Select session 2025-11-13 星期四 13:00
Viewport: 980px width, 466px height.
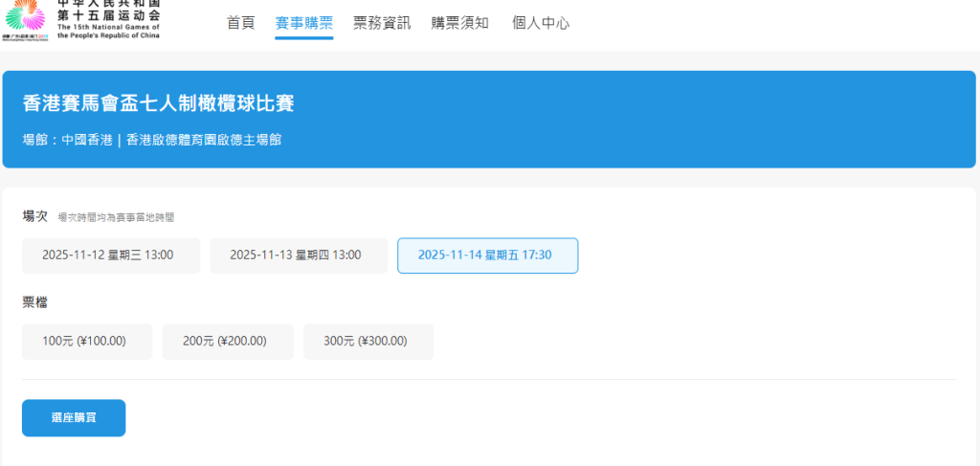[x=299, y=255]
